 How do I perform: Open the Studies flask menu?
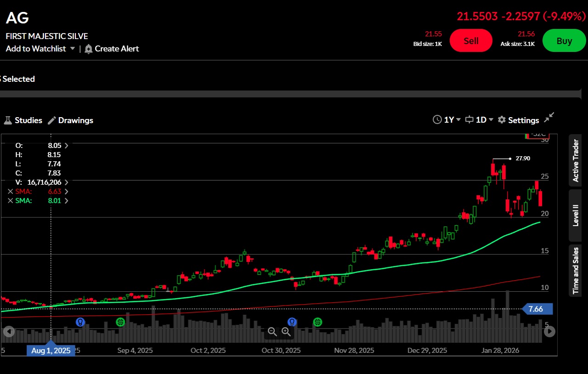23,120
